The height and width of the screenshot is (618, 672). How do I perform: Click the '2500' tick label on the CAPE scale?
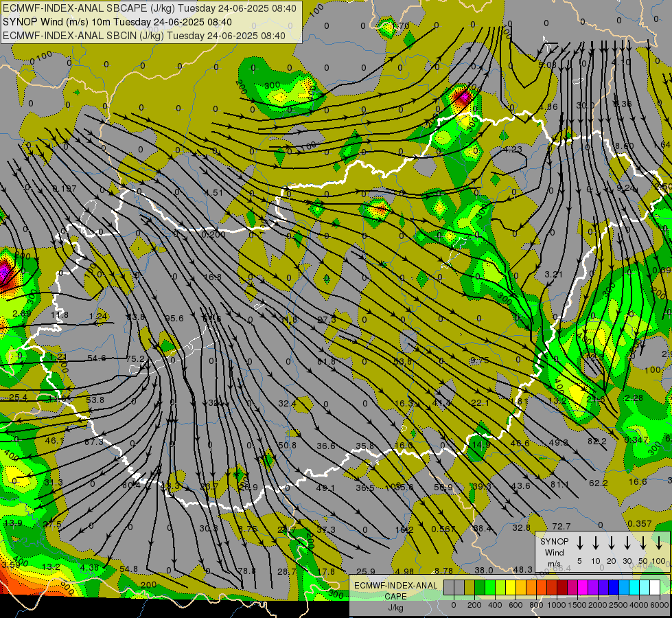pos(618,605)
